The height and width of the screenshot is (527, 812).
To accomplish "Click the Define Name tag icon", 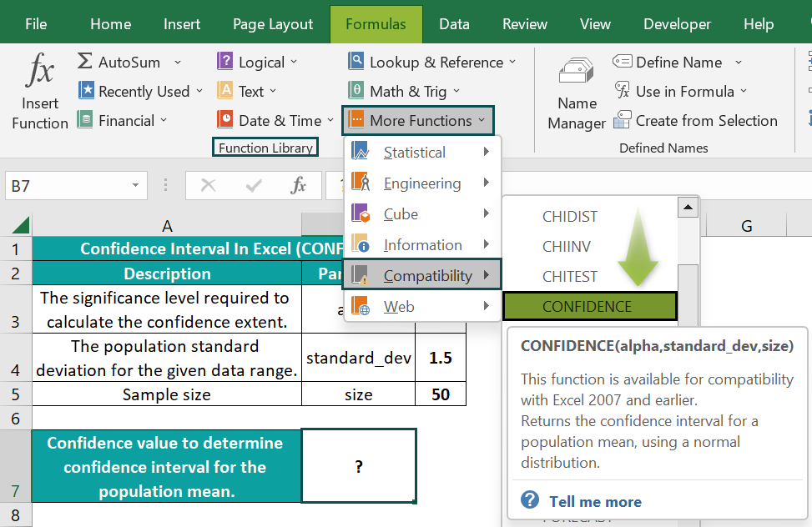I will tap(622, 62).
